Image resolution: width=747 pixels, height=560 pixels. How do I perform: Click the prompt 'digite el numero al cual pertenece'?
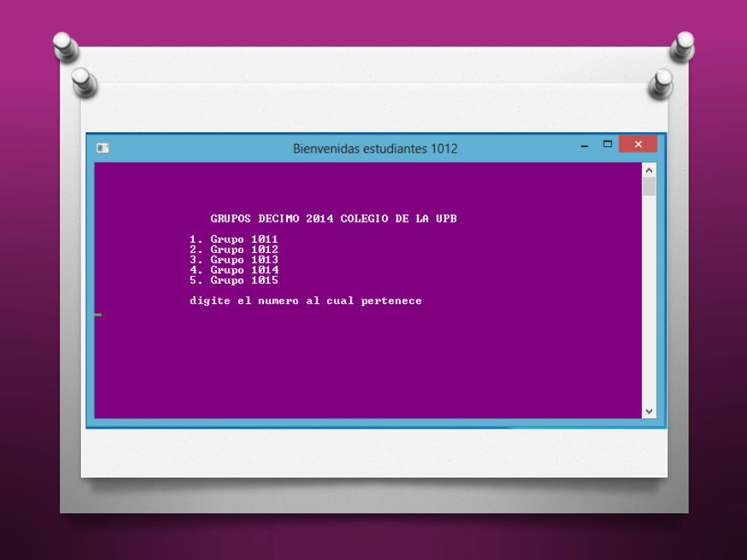point(305,301)
